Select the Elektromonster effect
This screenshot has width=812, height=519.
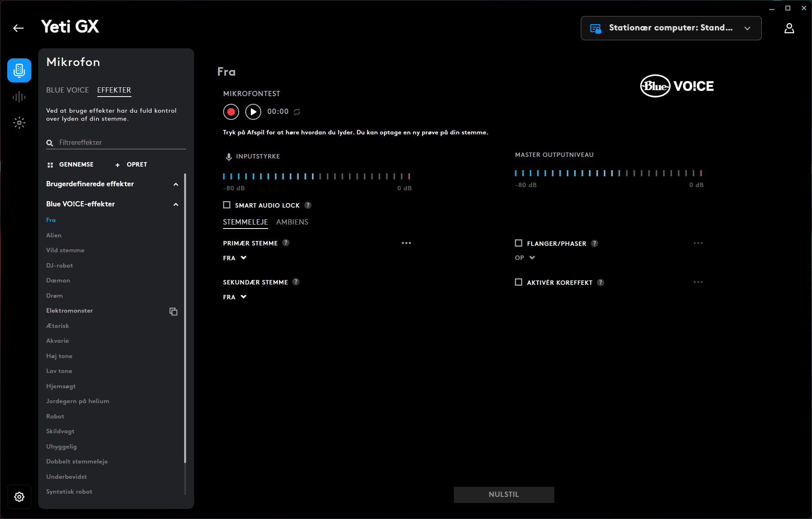pos(70,311)
